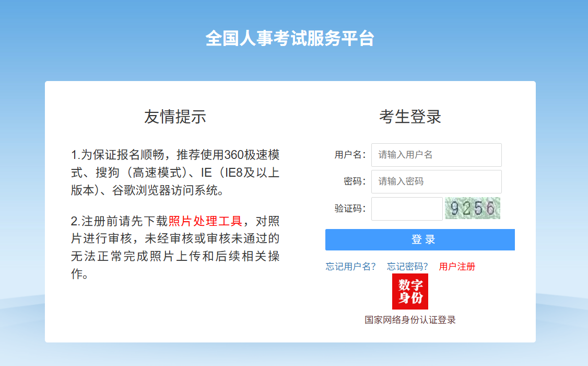
Task: Click the 友情提示 heading
Action: coord(175,117)
